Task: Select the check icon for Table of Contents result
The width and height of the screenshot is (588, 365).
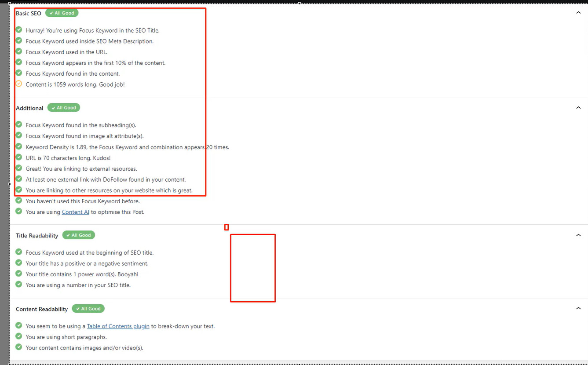Action: (18, 325)
